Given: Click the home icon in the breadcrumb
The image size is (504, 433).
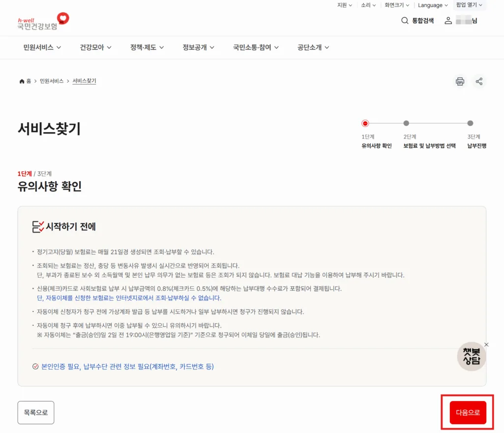Looking at the screenshot, I should [x=22, y=81].
